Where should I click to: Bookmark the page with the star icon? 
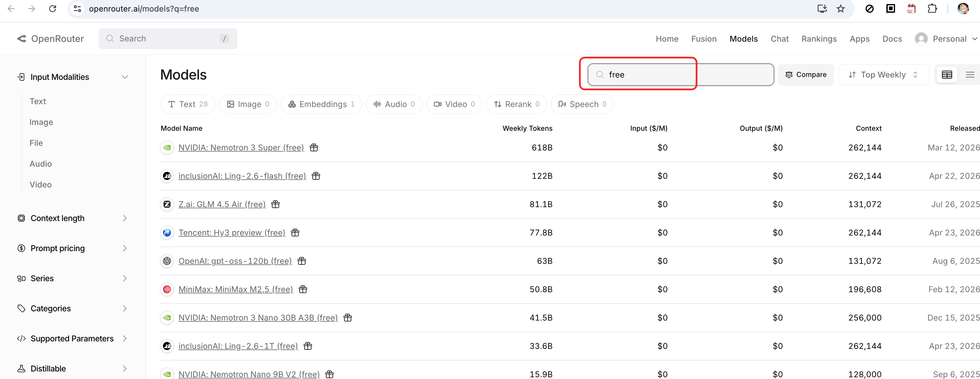841,8
